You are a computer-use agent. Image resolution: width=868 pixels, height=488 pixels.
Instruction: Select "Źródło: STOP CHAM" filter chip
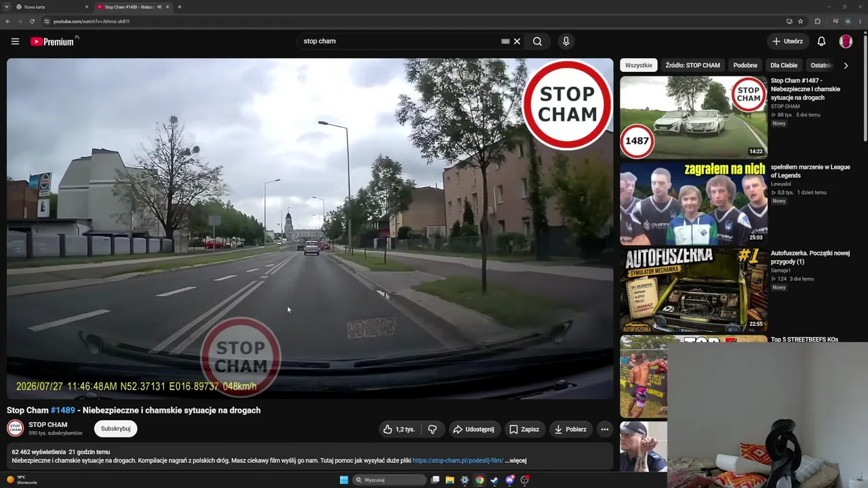tap(692, 65)
